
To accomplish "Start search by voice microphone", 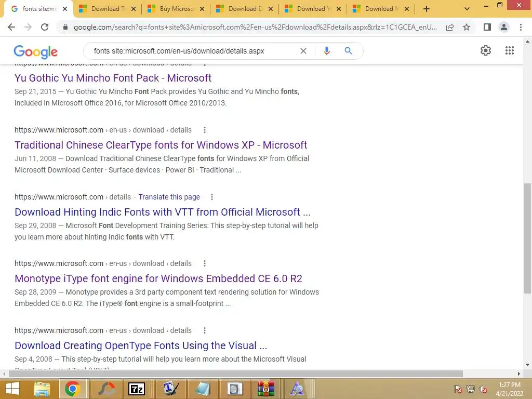I will coord(326,51).
